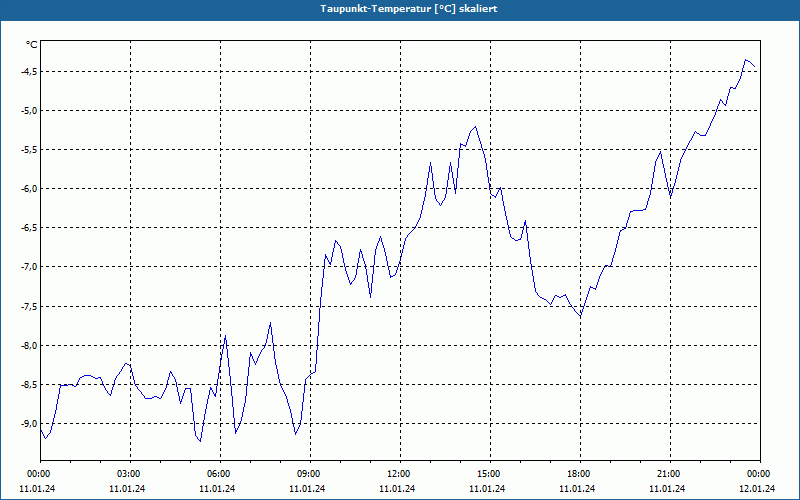Screen dimensions: 800x500
Task: Click the 21:00 time axis label
Action: pyautogui.click(x=670, y=474)
